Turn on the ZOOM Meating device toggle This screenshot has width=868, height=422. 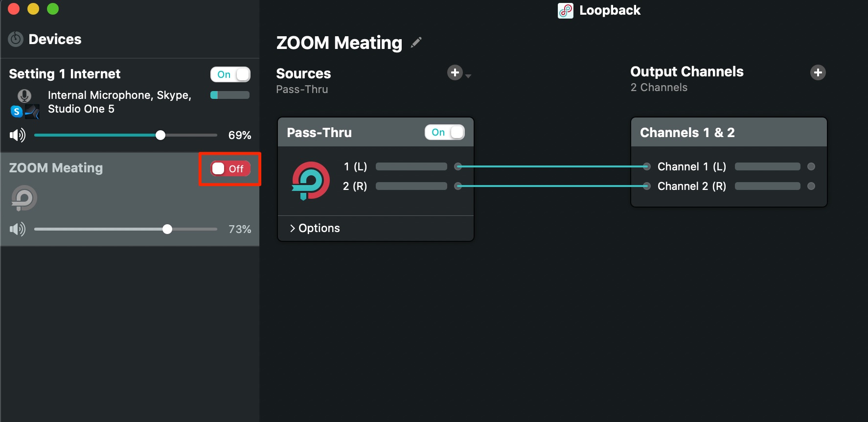coord(230,168)
